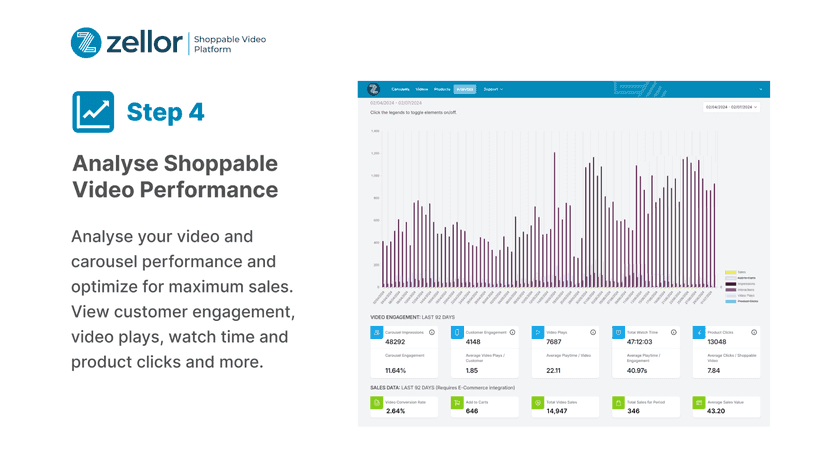Click the Total Watch Time clock icon
This screenshot has height=466, width=828.
click(618, 333)
